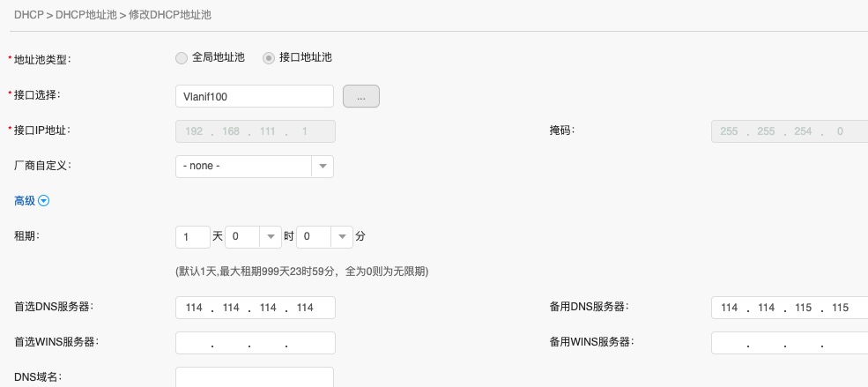Click last octet of 首选DNS服务器
868x387 pixels.
pyautogui.click(x=306, y=308)
